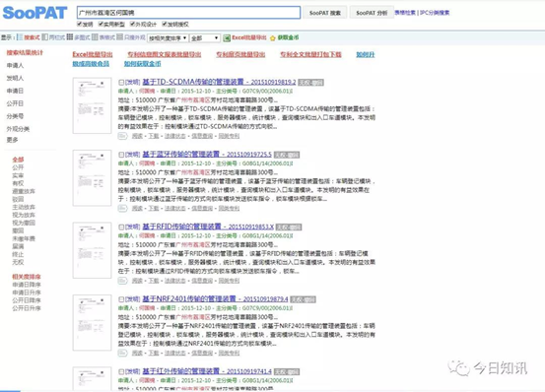Click 同类专利 under the NRF2401 result
The height and width of the screenshot is (392, 545).
pyautogui.click(x=229, y=354)
